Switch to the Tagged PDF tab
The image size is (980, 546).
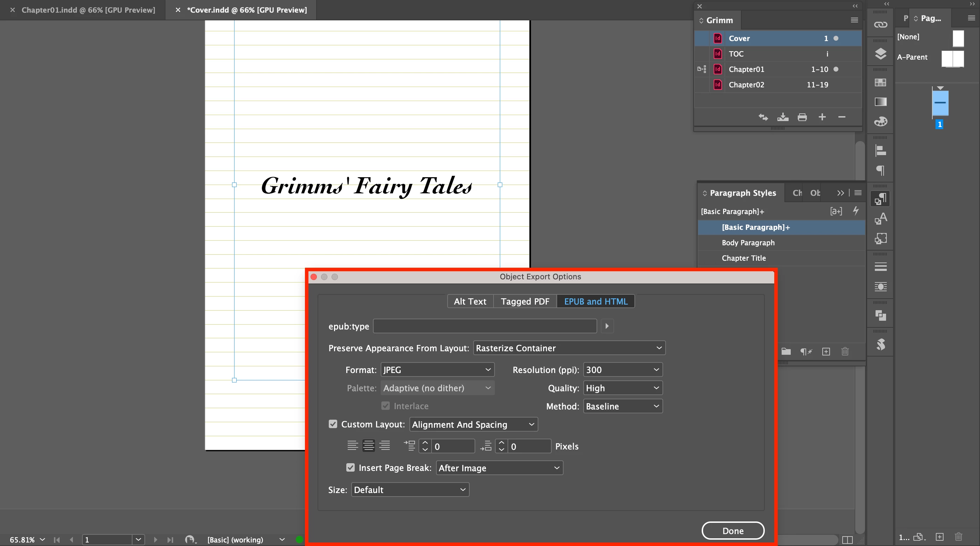(x=525, y=301)
